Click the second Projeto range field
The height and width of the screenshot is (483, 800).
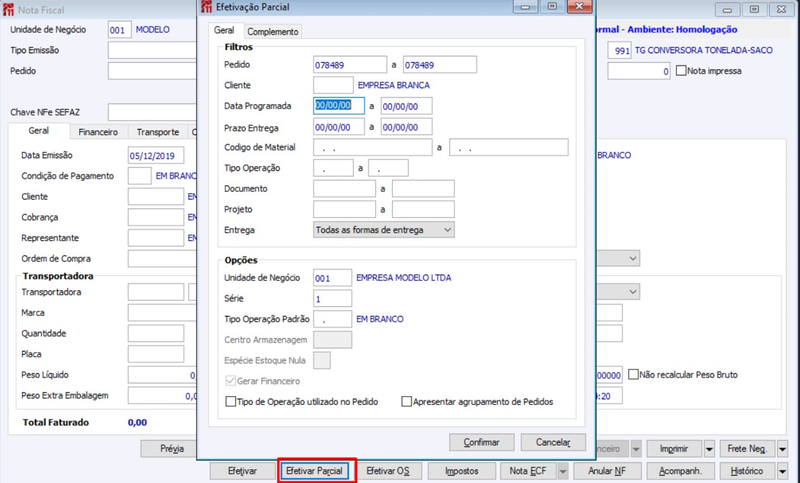[x=423, y=209]
